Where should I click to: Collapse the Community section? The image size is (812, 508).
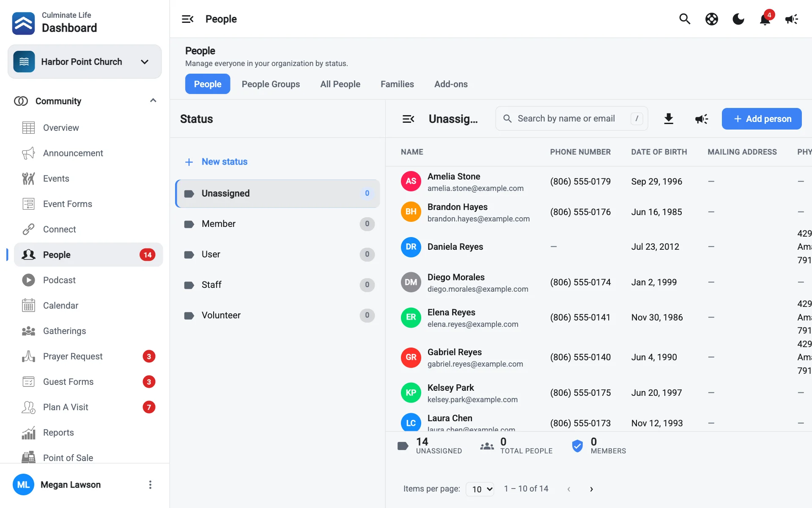point(153,101)
